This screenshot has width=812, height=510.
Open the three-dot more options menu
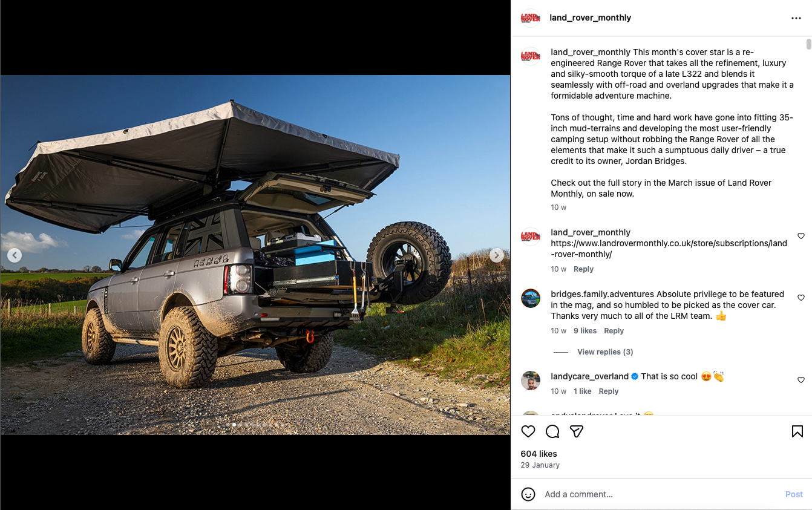796,18
